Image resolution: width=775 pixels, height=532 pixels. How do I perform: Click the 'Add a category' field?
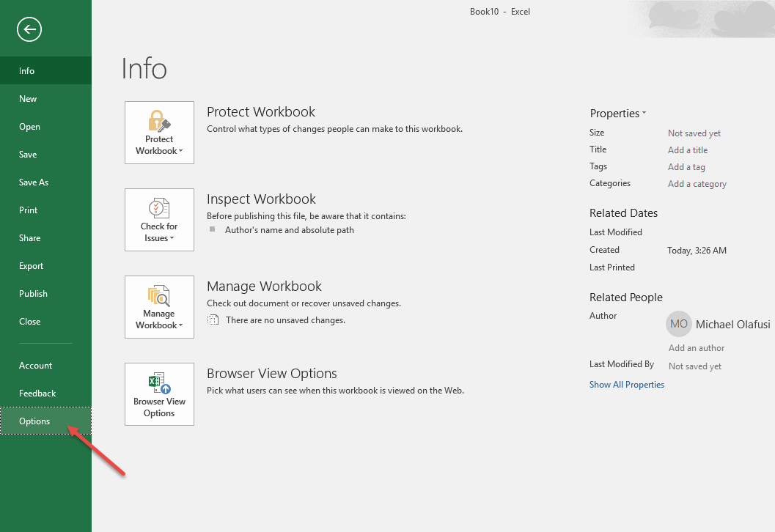click(697, 184)
